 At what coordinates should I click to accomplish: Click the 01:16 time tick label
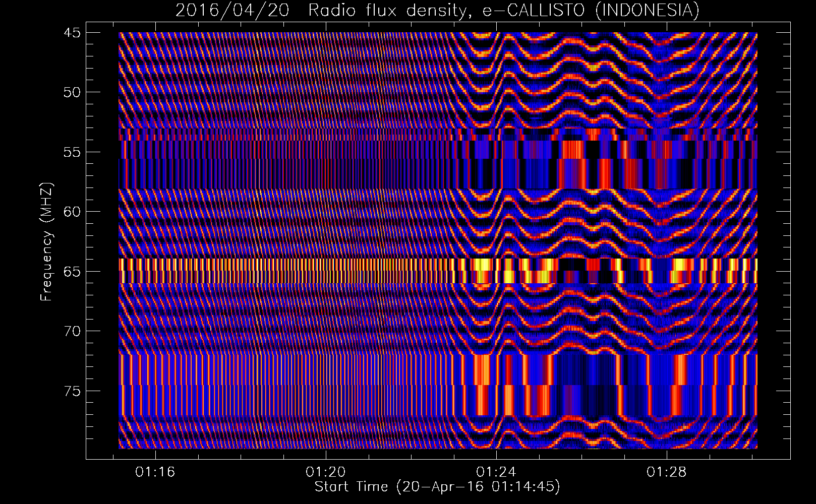tap(155, 472)
